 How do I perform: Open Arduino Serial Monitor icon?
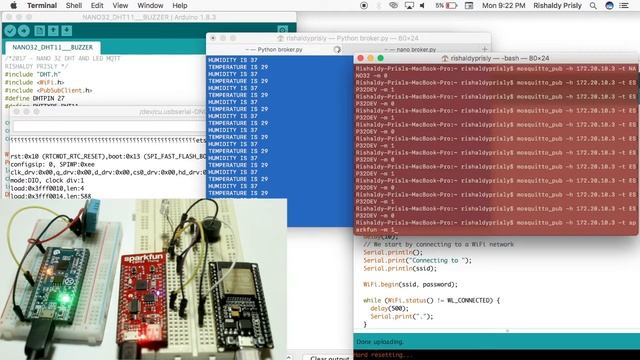pos(282,30)
